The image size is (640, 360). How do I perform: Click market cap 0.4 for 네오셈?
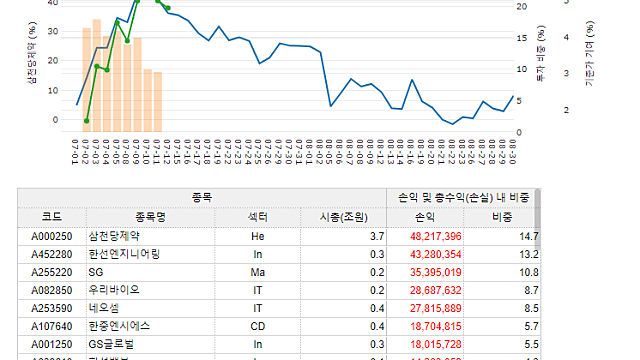[377, 308]
